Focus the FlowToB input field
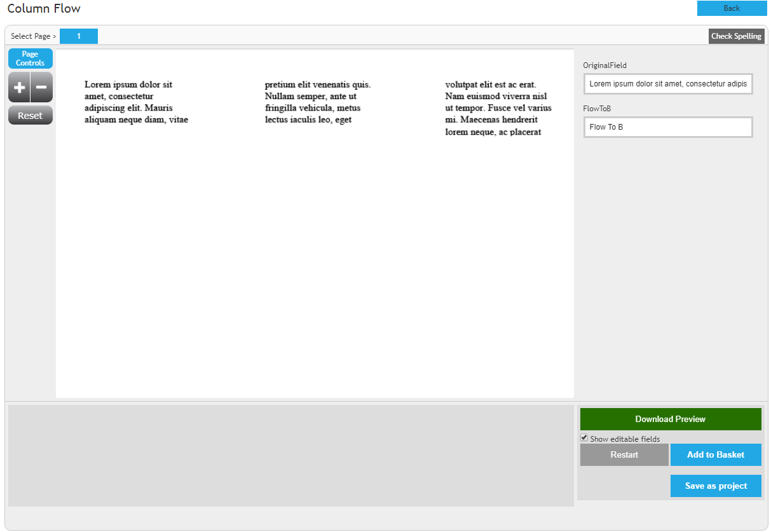 tap(668, 127)
